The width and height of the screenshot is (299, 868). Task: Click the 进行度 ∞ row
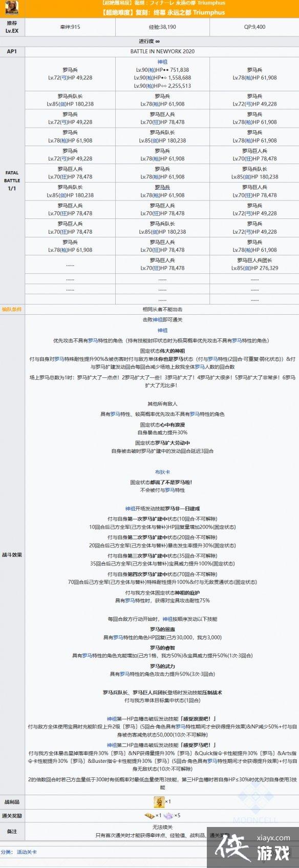coord(149,41)
